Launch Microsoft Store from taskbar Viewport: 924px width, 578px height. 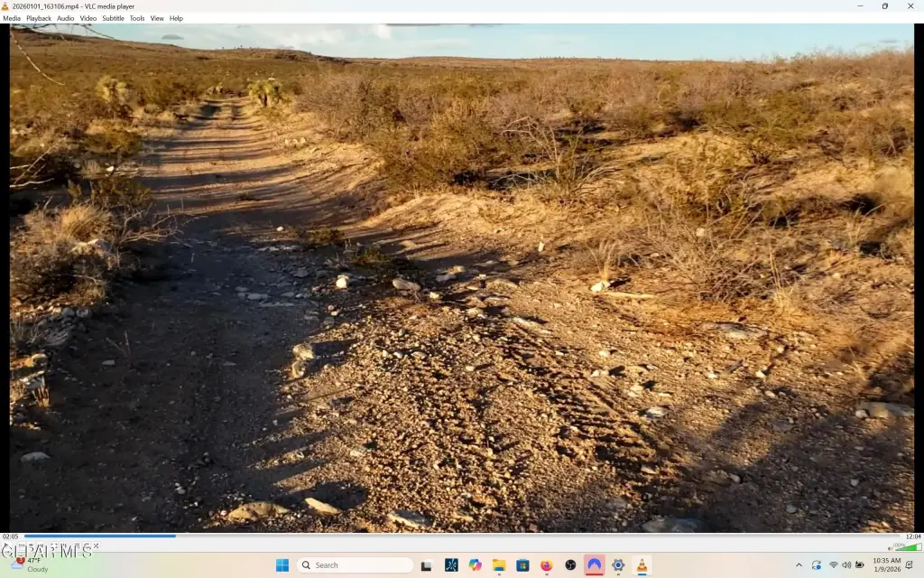click(x=522, y=565)
